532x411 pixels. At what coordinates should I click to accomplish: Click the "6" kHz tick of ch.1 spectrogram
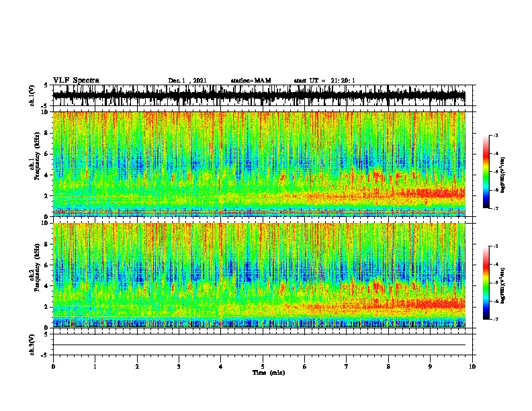click(48, 154)
